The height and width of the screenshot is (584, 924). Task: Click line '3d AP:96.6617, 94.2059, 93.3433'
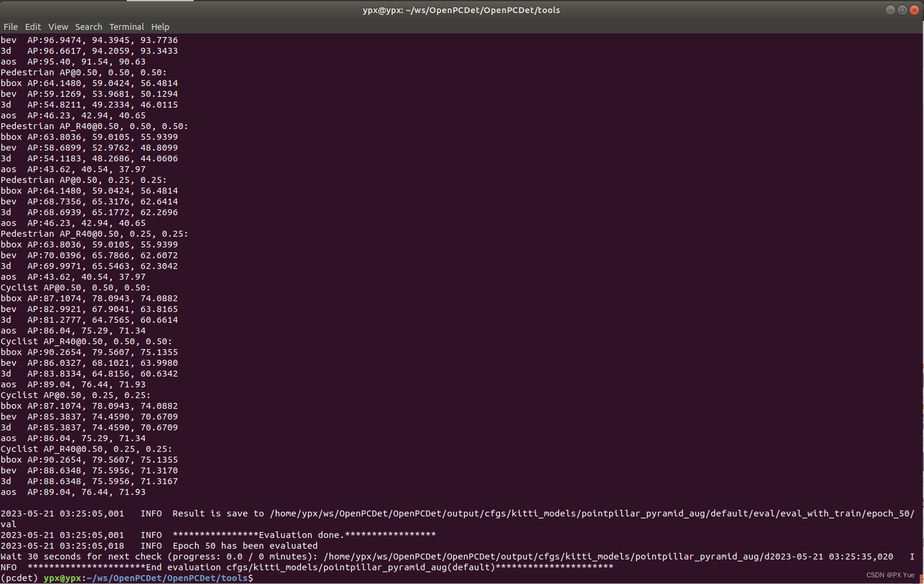tap(89, 51)
